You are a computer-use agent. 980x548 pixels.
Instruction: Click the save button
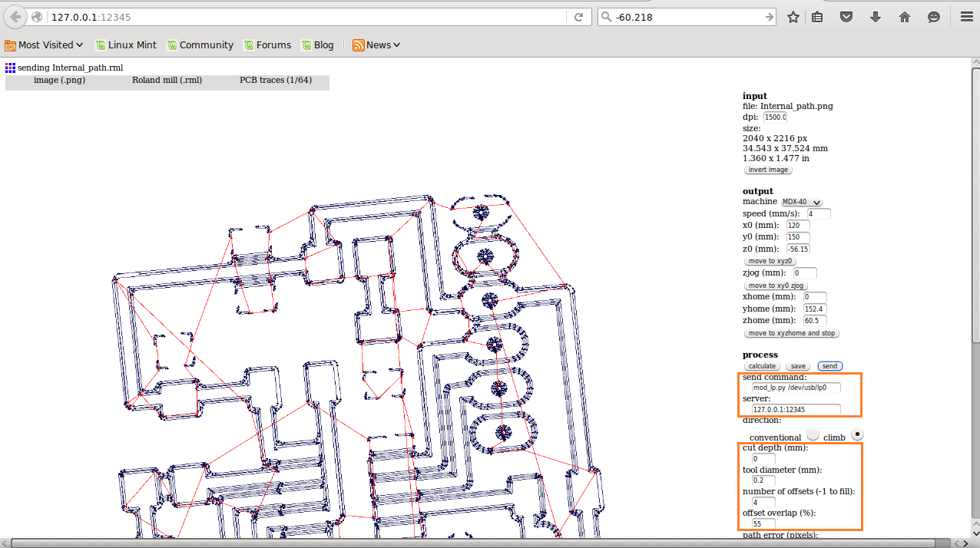[x=798, y=366]
